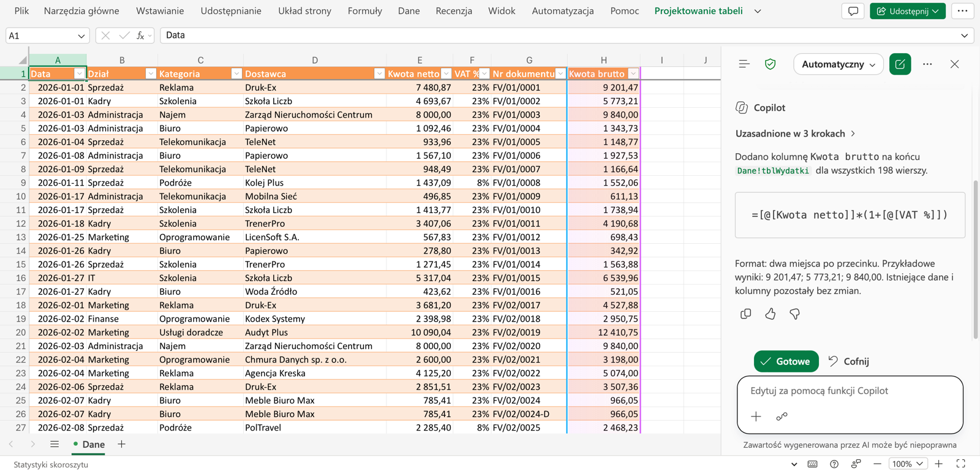
Task: Click the Udostępnij share button
Action: [x=907, y=11]
